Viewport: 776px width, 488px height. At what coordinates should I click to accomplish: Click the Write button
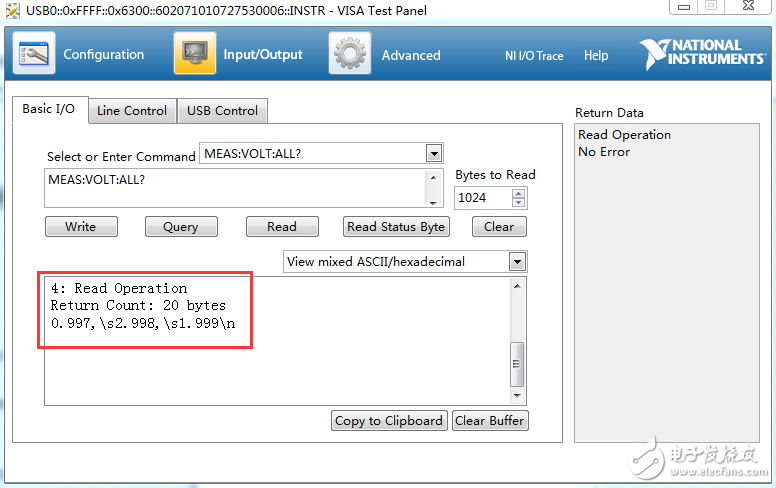click(81, 227)
